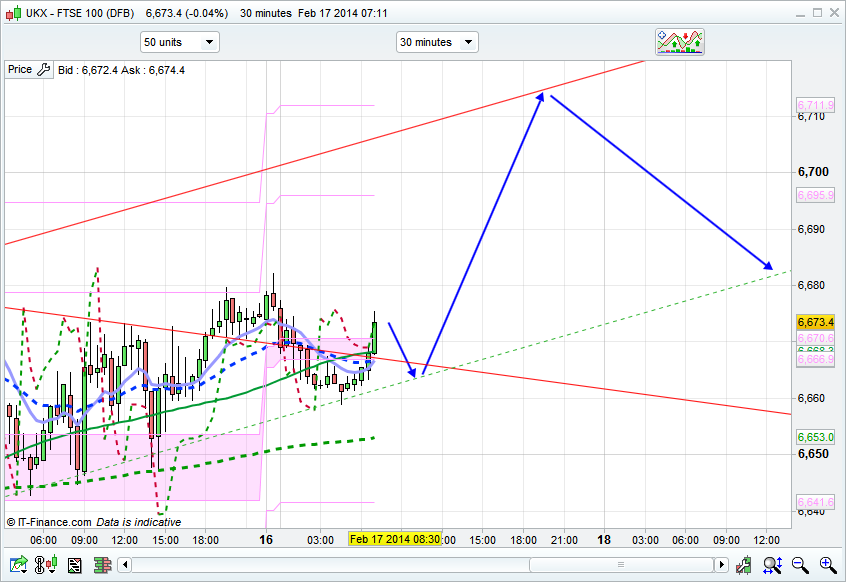Click the magnifier with vertical arrows icon
The height and width of the screenshot is (582, 846).
(772, 566)
